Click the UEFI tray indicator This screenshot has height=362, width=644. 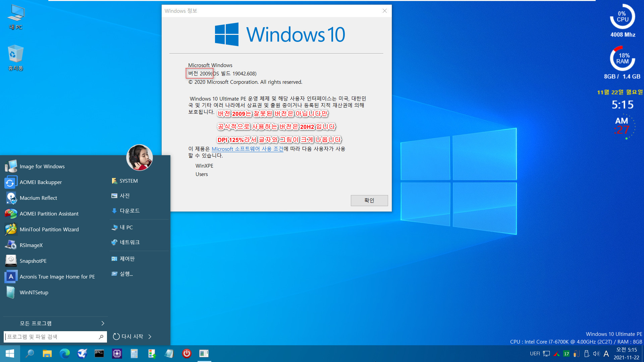[x=535, y=354]
